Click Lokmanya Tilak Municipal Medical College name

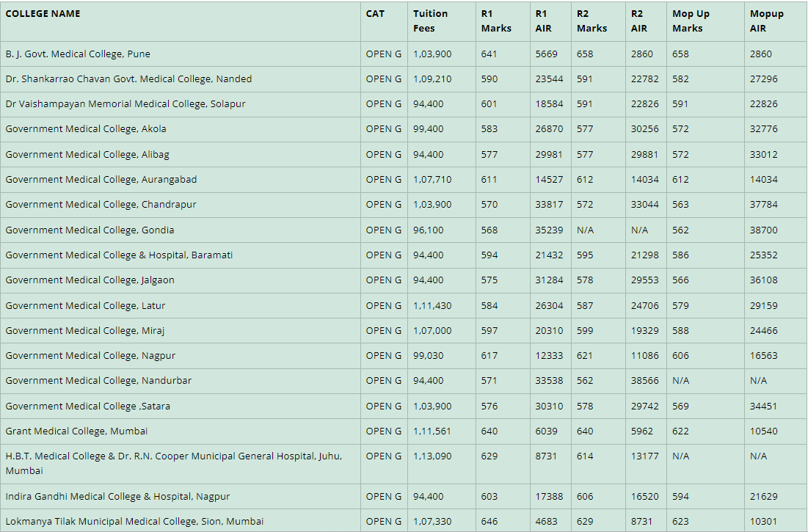(x=134, y=521)
